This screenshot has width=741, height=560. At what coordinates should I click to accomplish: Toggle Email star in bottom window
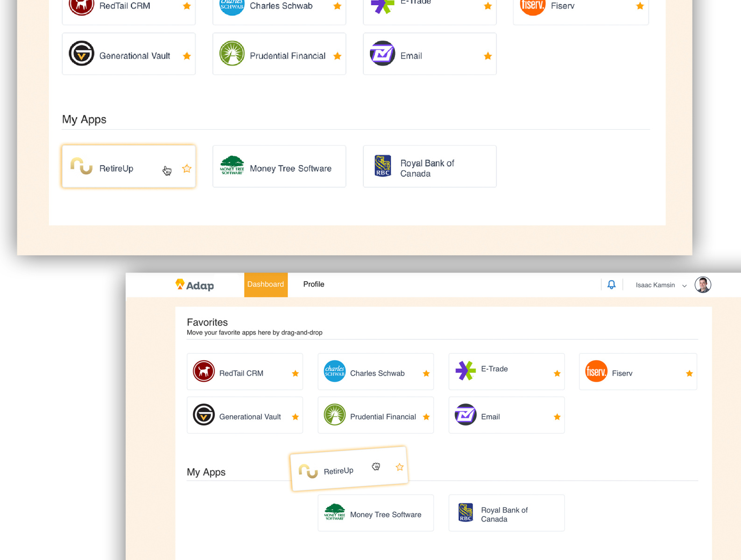point(557,417)
